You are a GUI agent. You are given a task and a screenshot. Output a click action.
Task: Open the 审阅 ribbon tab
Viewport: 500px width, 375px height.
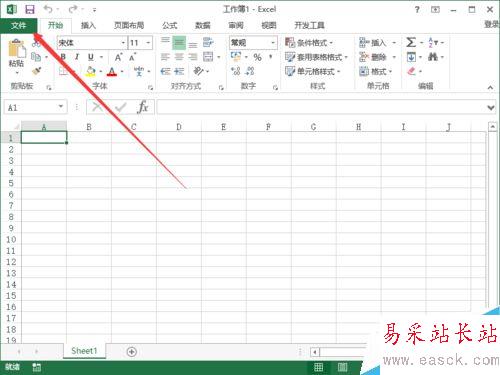236,25
